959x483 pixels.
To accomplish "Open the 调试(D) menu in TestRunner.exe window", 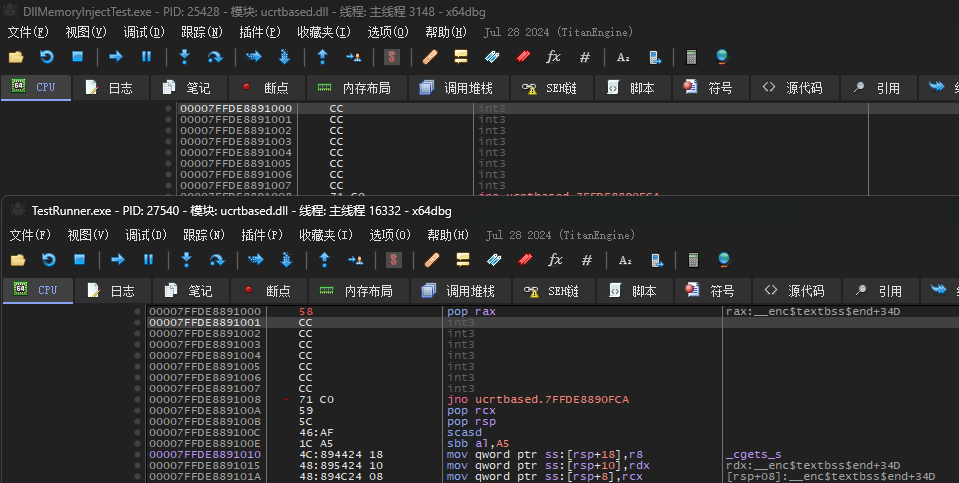I will pos(146,235).
